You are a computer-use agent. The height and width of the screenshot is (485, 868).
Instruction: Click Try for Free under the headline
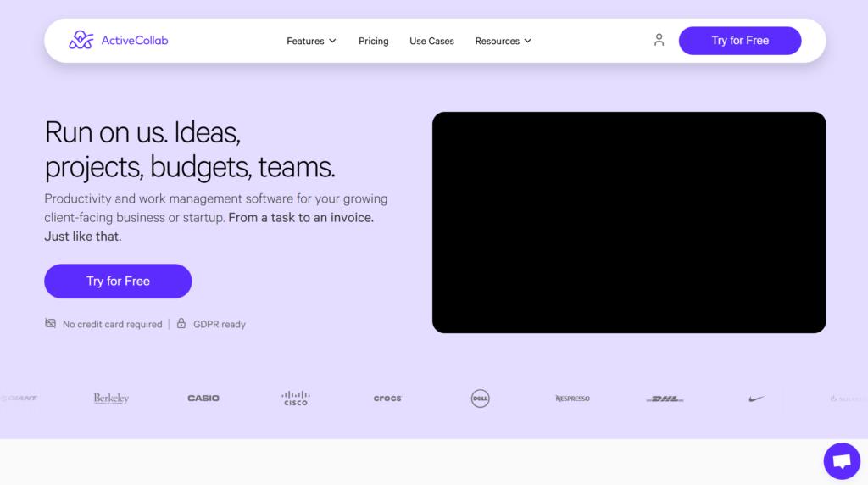point(118,282)
